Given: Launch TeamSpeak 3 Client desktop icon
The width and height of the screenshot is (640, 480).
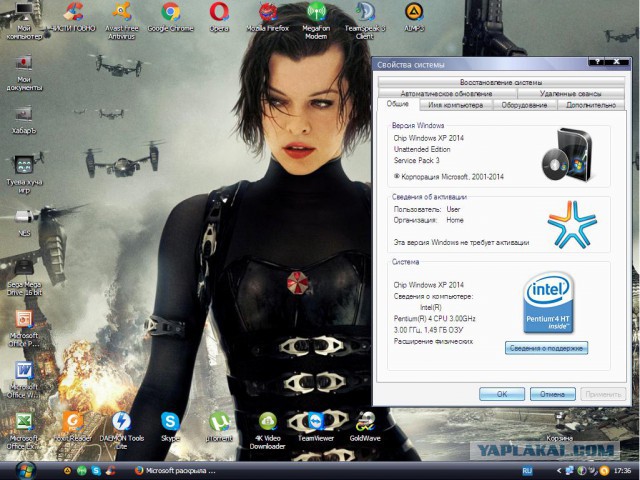Looking at the screenshot, I should [365, 20].
